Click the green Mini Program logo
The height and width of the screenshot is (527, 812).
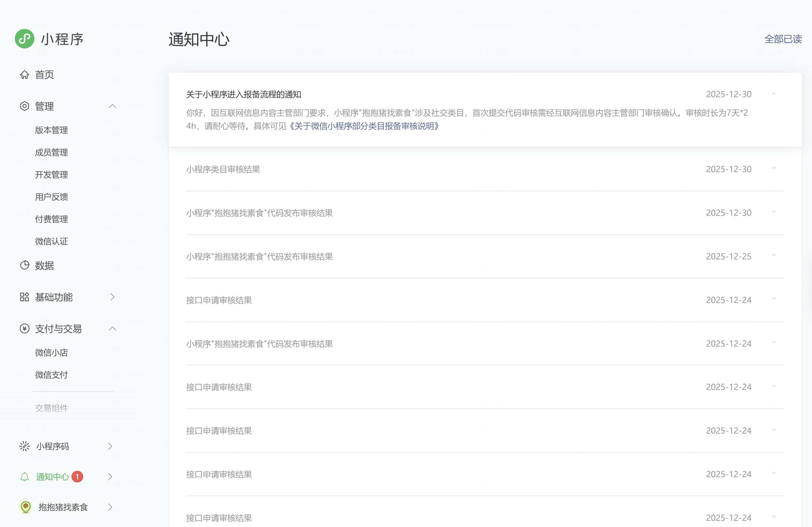coord(25,39)
